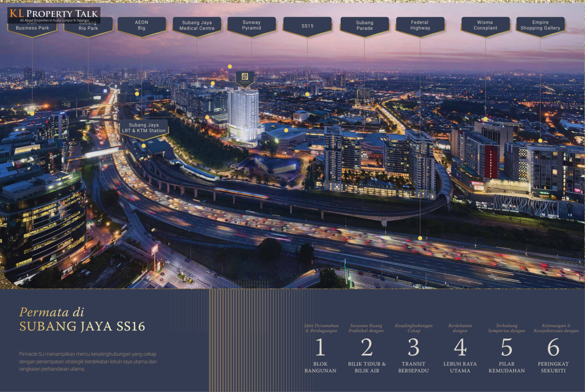Click the Subang Parade label
Viewport: 585px width, 392px height.
(x=364, y=25)
